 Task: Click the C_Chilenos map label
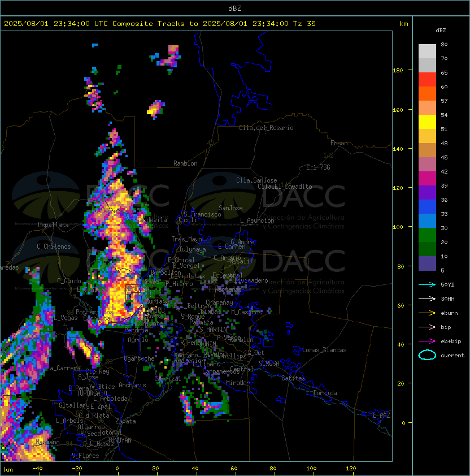coord(54,246)
